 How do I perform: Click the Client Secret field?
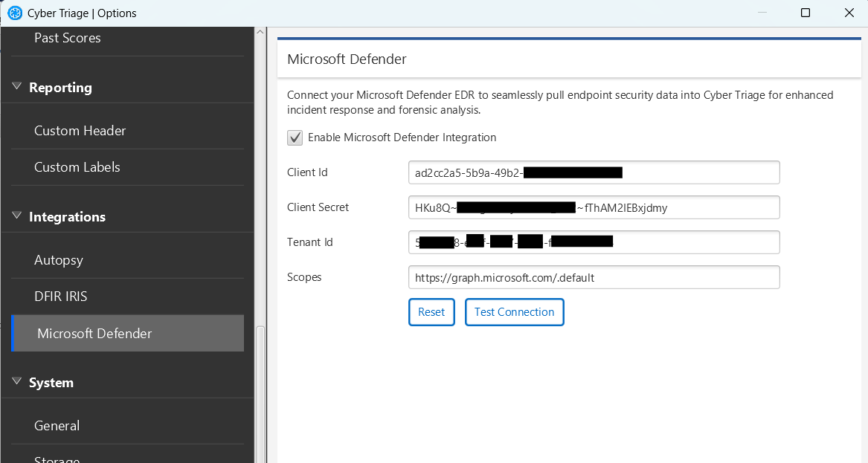coord(594,207)
